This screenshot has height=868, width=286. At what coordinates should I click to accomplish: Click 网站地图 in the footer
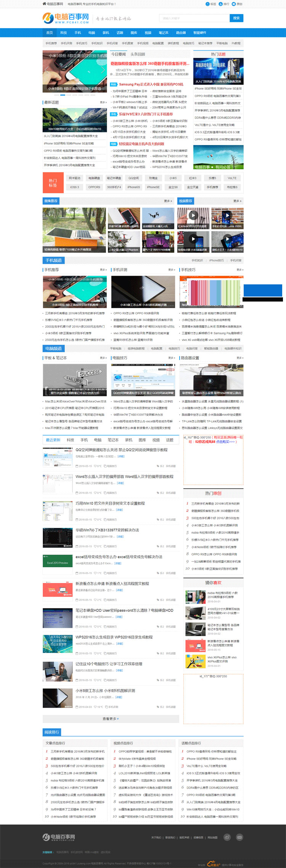pyautogui.click(x=212, y=837)
